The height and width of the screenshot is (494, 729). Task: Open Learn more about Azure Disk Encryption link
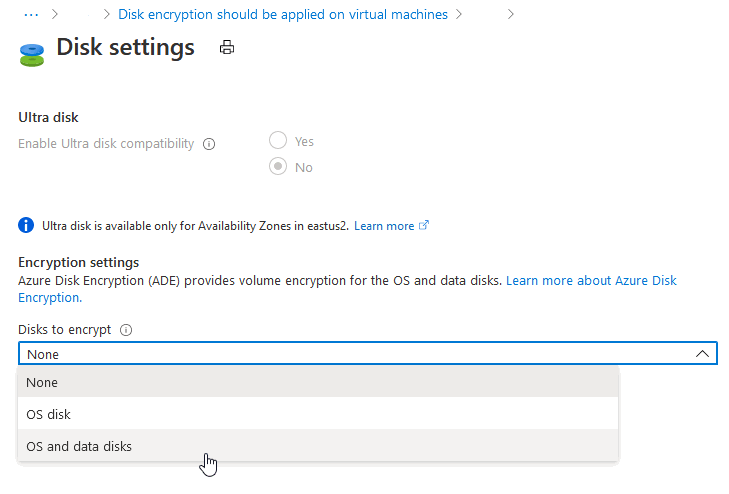click(591, 281)
